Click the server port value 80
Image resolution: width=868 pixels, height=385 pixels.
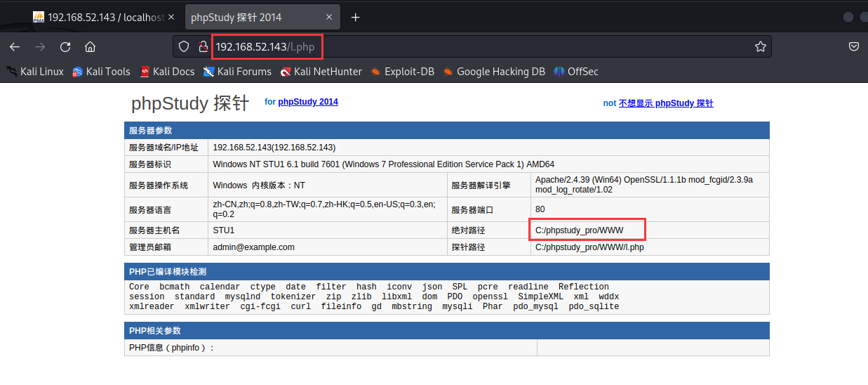coord(540,209)
